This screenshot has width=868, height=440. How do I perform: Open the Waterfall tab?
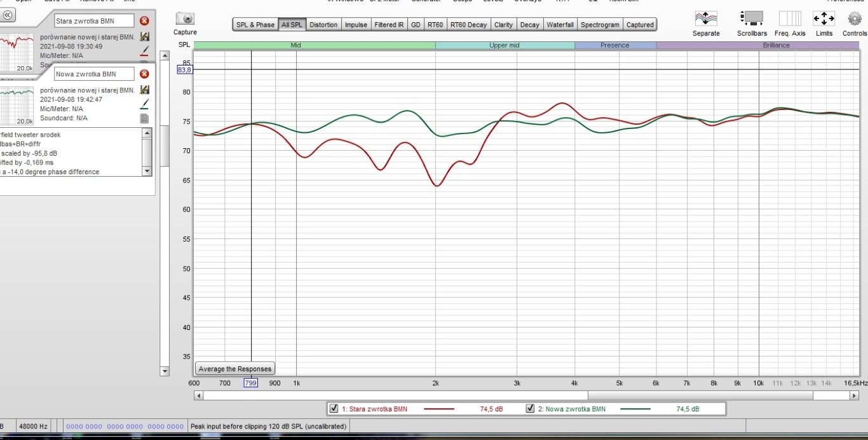click(x=560, y=25)
